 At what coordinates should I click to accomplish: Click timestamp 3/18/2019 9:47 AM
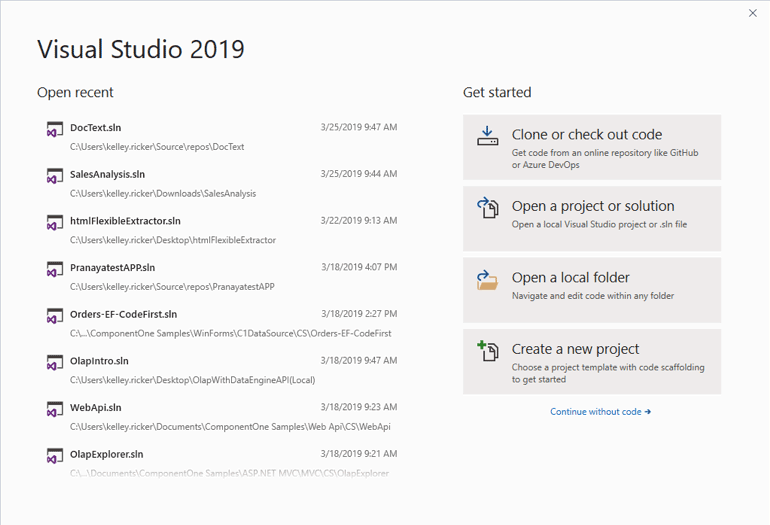coord(359,360)
